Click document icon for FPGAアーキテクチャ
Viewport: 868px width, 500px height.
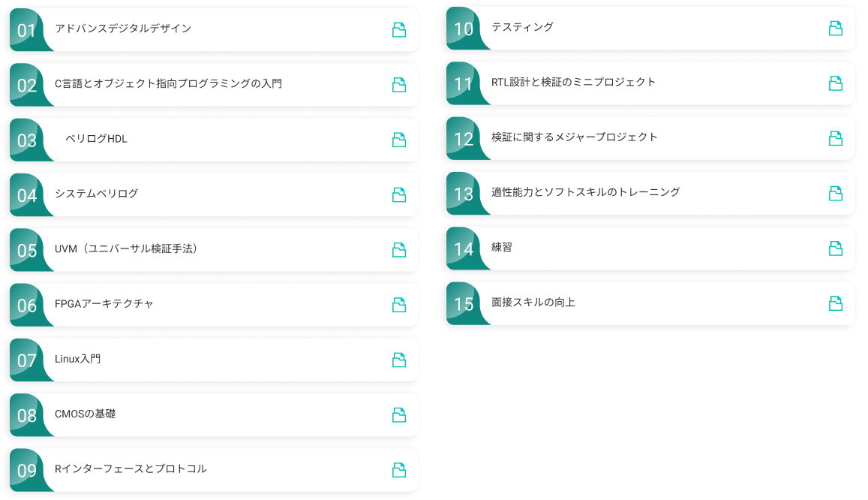[x=399, y=305]
